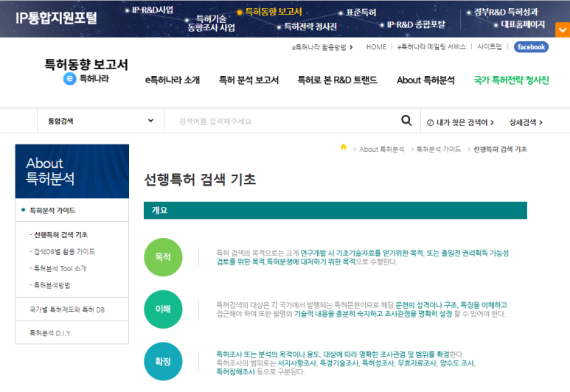This screenshot has width=570, height=392.
Task: Open the 통합검색 dropdown
Action: (101, 121)
